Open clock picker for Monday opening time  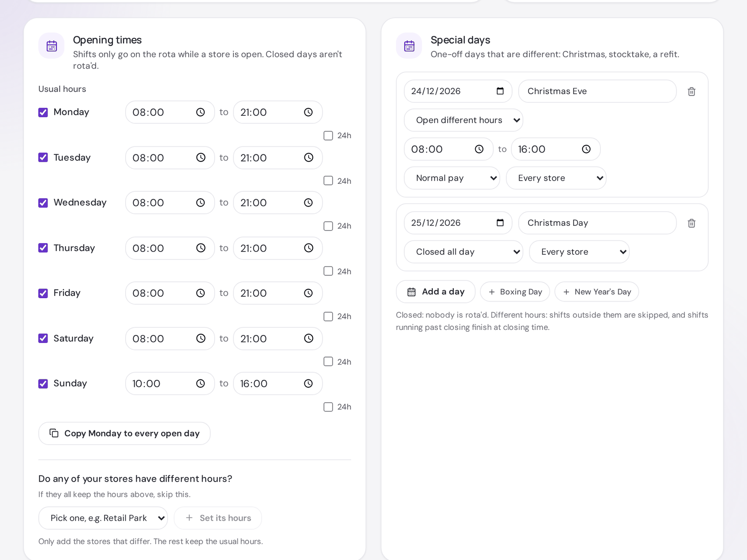click(x=200, y=112)
